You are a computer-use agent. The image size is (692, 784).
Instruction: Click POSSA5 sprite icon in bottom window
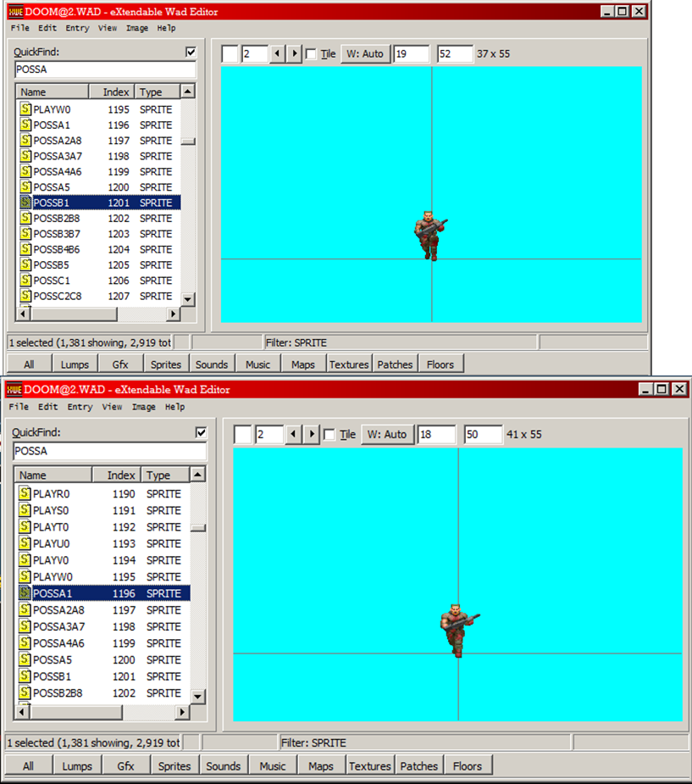pos(25,659)
